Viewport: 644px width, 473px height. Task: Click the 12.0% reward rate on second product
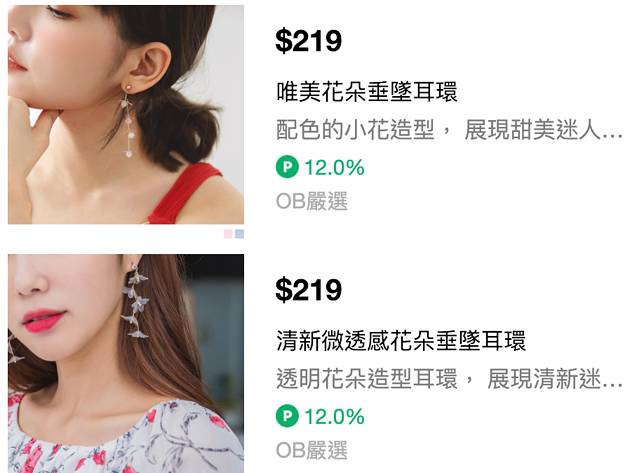pyautogui.click(x=334, y=416)
